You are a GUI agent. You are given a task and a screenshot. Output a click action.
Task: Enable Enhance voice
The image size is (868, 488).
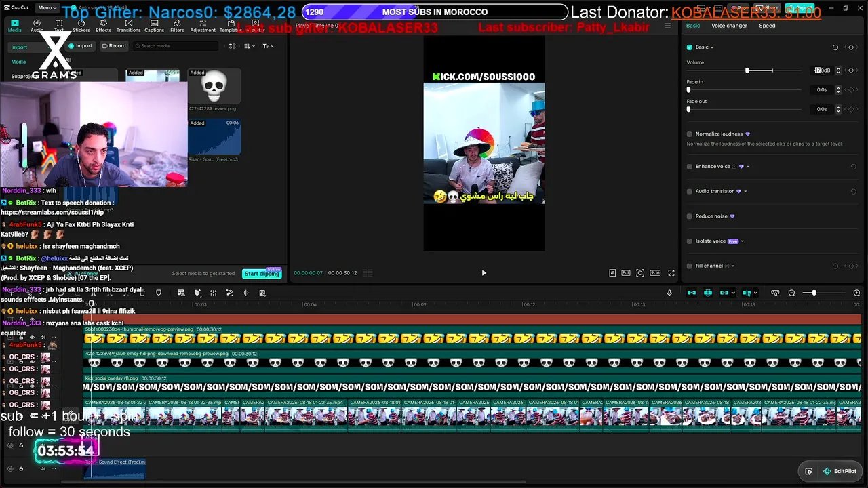(x=690, y=167)
